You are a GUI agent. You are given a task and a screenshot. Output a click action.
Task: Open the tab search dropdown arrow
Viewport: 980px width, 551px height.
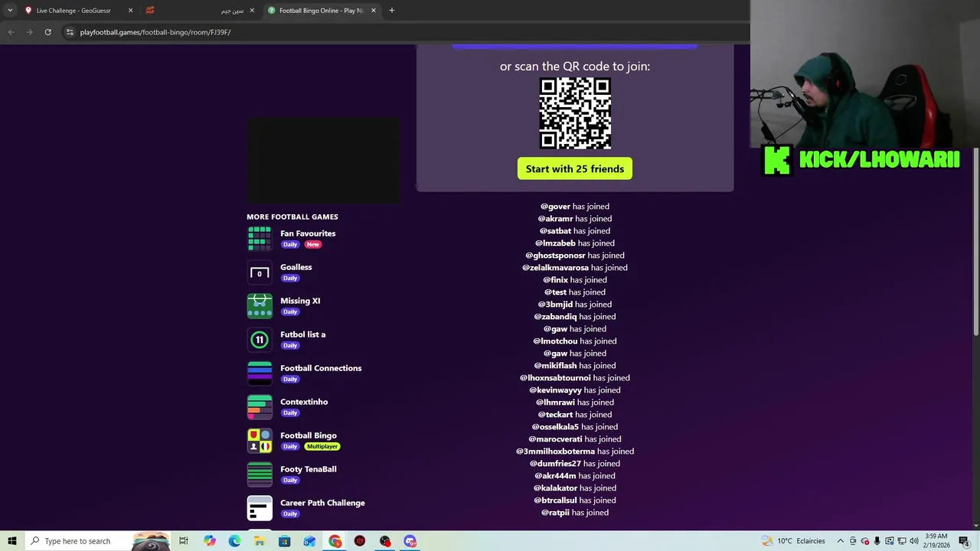(x=10, y=11)
